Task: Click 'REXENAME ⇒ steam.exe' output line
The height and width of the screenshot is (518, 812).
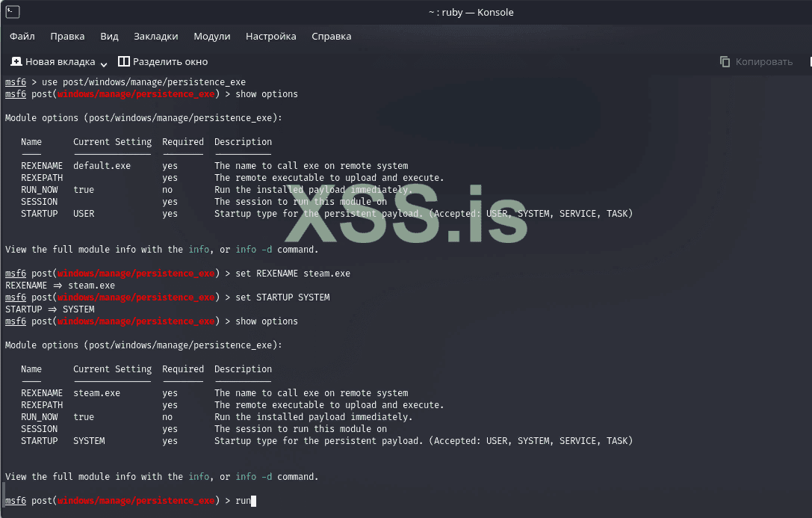Action: pos(60,286)
